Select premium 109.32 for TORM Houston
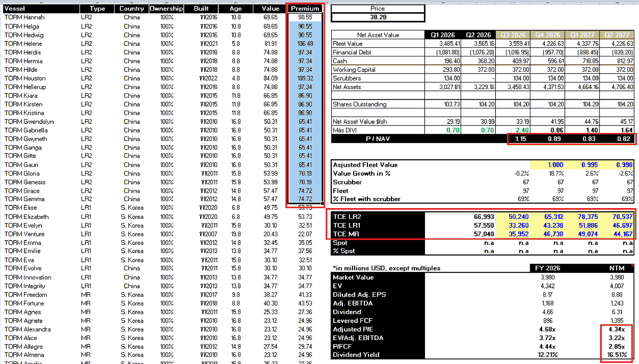The width and height of the screenshot is (639, 364). point(305,78)
